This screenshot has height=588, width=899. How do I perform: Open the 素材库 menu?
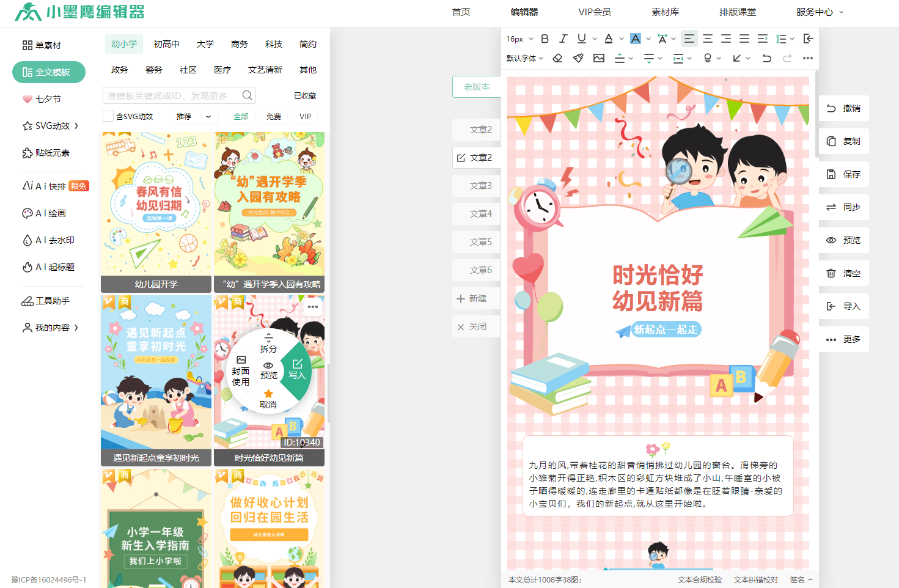pyautogui.click(x=665, y=12)
